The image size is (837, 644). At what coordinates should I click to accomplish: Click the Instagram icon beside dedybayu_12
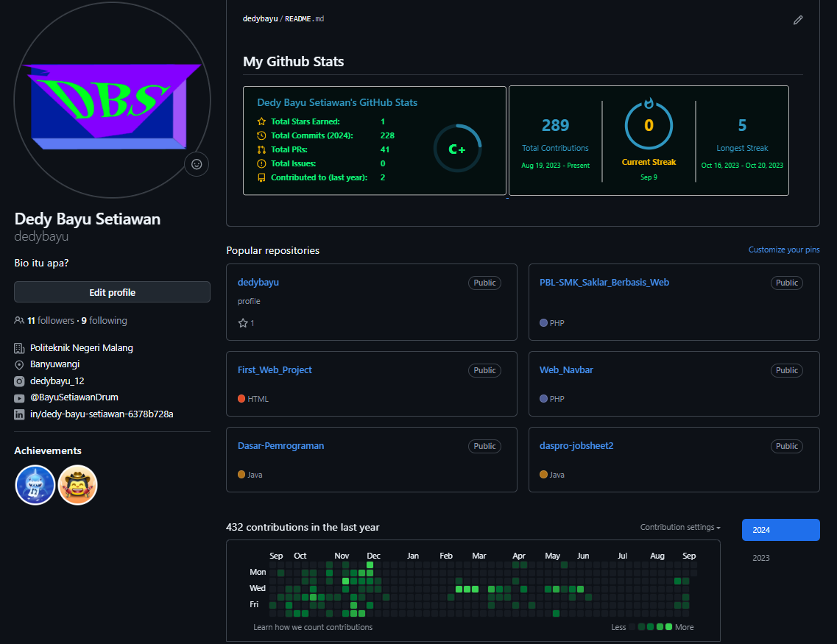[19, 381]
